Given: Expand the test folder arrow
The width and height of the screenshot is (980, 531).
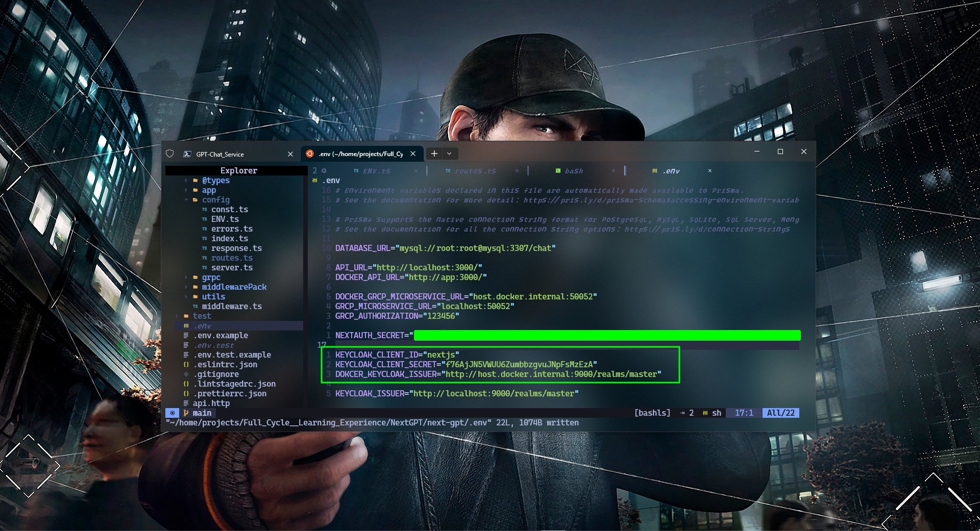Looking at the screenshot, I should (x=177, y=316).
